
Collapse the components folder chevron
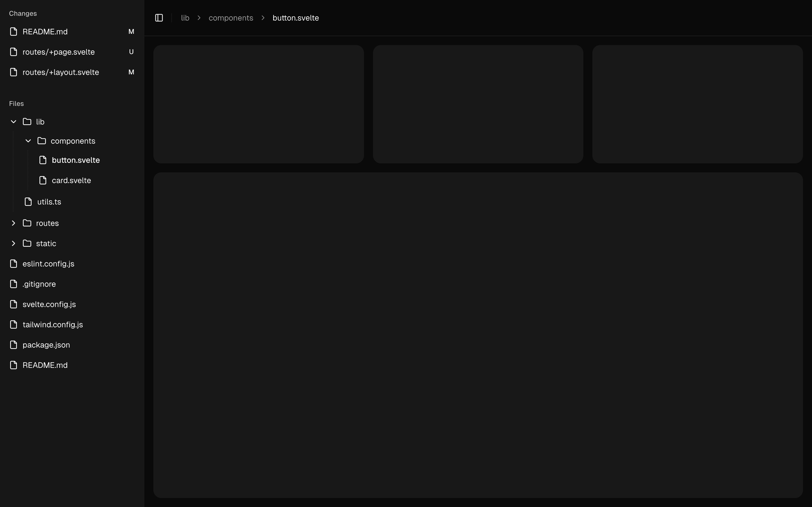[28, 141]
